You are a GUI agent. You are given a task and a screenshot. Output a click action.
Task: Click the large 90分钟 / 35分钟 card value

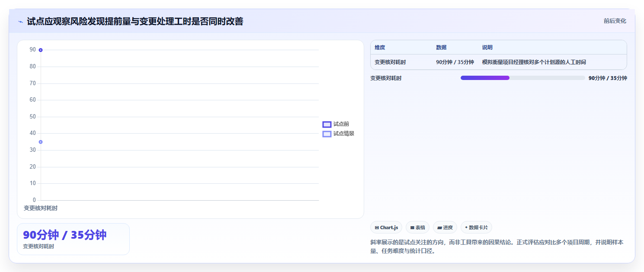click(65, 235)
